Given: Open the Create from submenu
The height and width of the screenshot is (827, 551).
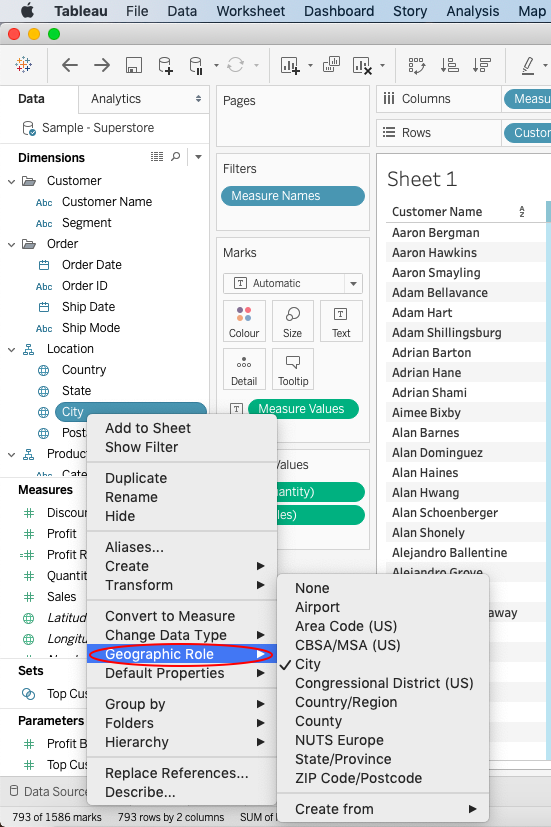Looking at the screenshot, I should click(x=383, y=809).
